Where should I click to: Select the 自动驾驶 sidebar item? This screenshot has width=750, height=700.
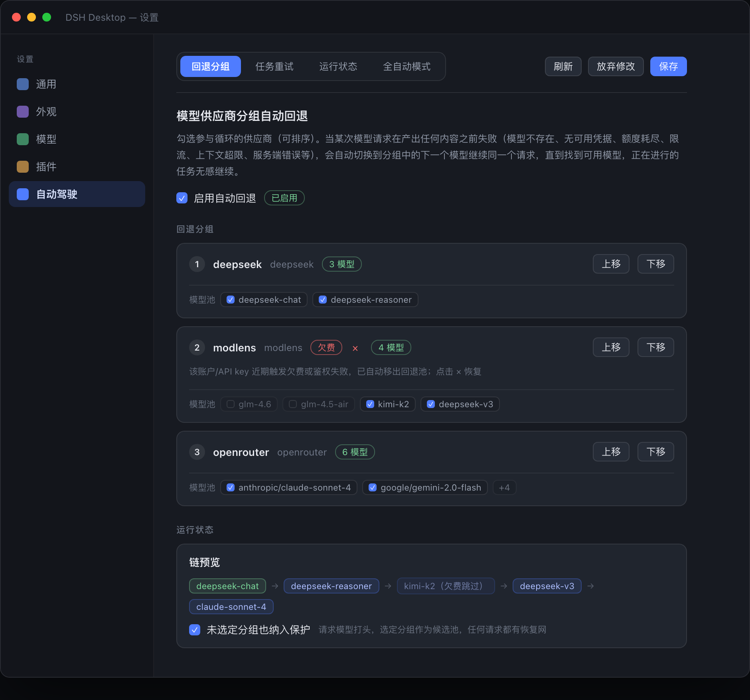[x=77, y=194]
